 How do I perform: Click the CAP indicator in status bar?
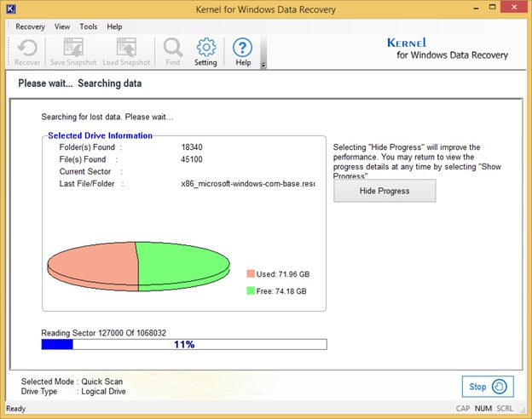point(463,409)
